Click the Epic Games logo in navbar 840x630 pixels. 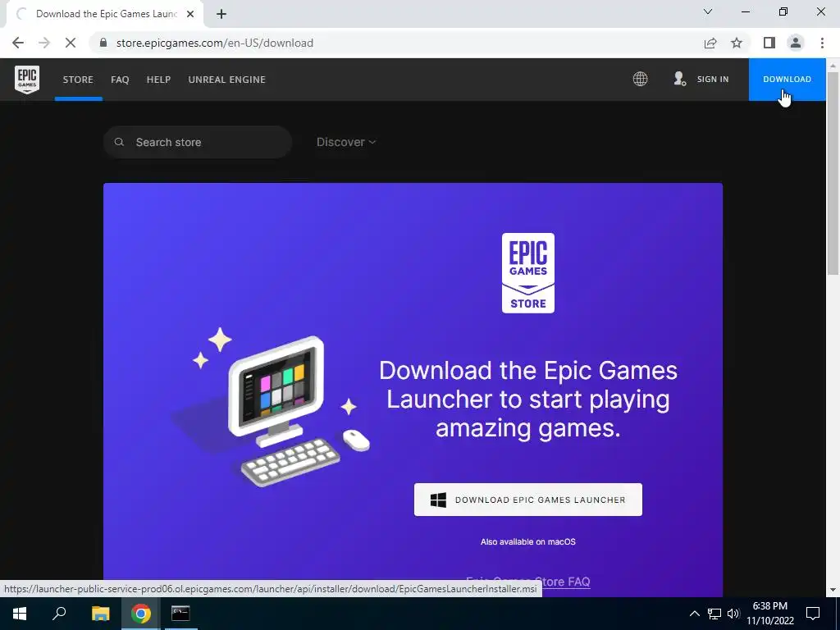(27, 80)
